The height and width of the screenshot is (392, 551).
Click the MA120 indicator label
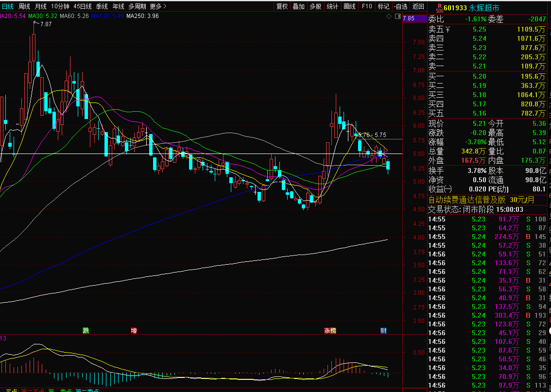(x=107, y=16)
